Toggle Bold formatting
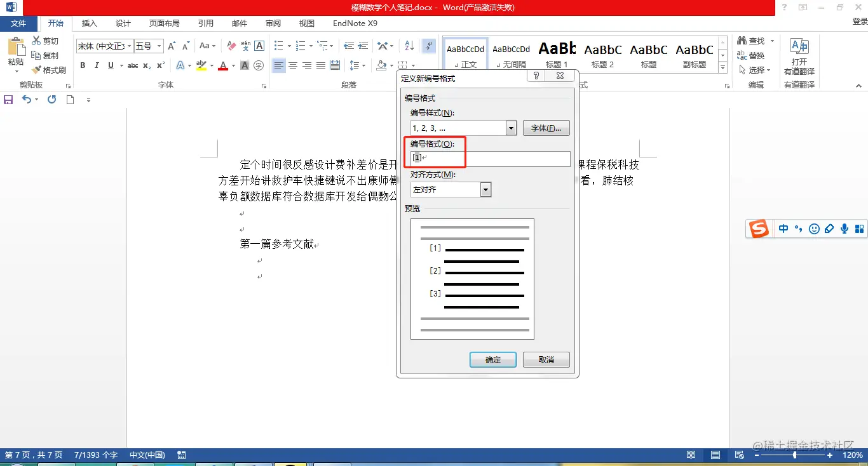868x466 pixels. coord(83,65)
